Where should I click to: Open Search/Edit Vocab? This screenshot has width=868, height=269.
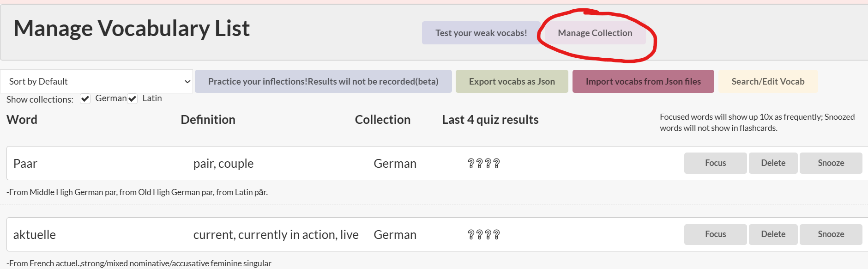[768, 81]
